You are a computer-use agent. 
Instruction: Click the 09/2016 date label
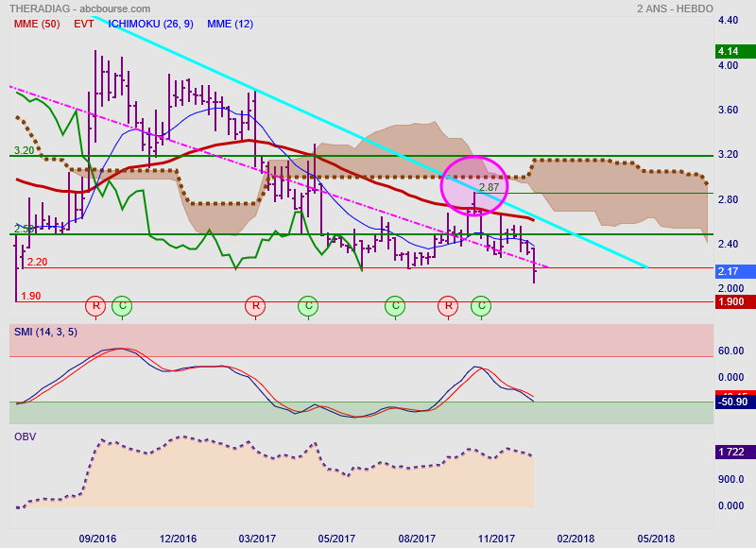coord(97,539)
